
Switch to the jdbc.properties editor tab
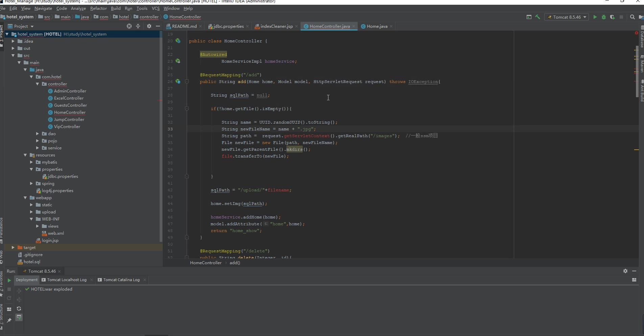228,26
